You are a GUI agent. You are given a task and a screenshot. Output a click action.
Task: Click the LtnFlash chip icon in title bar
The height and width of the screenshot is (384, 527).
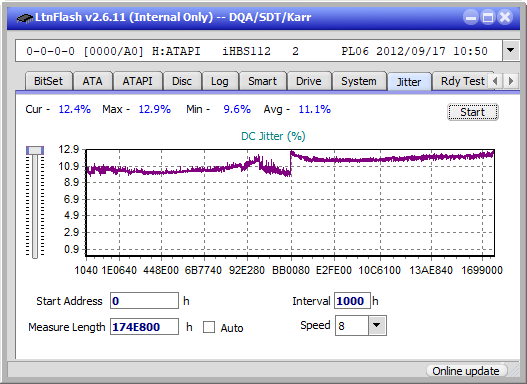(x=24, y=17)
